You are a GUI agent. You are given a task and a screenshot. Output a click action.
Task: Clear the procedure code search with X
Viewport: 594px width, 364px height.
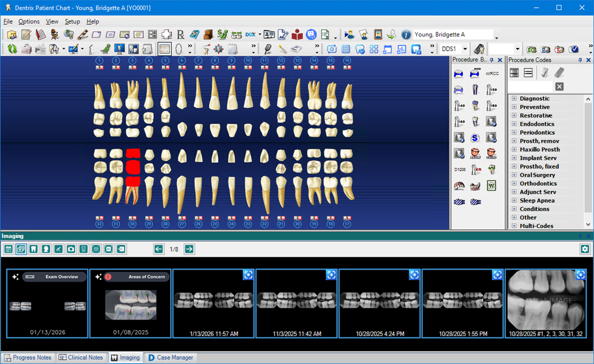point(559,86)
